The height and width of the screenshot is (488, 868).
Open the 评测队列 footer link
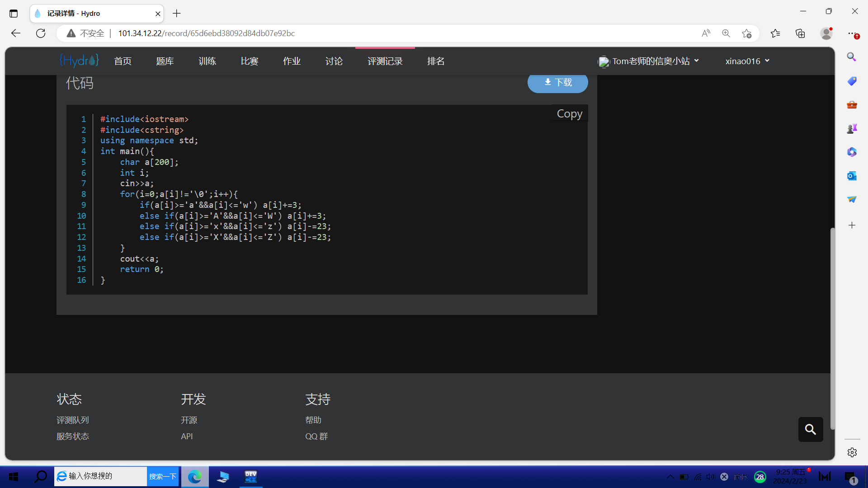73,420
